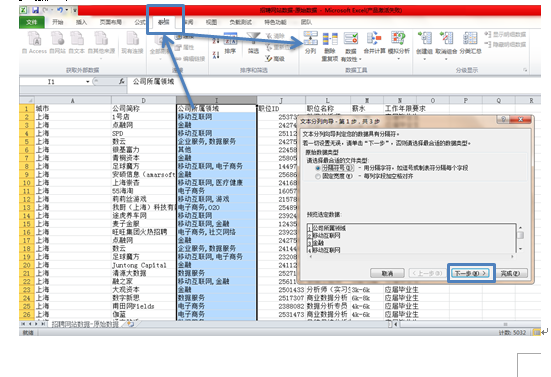Select column D header
The image size is (551, 377).
click(143, 100)
